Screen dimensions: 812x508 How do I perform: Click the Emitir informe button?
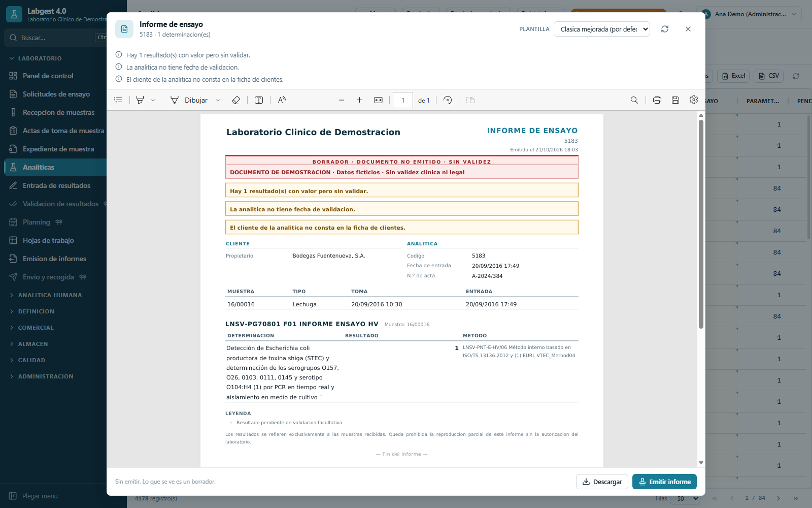pyautogui.click(x=664, y=482)
